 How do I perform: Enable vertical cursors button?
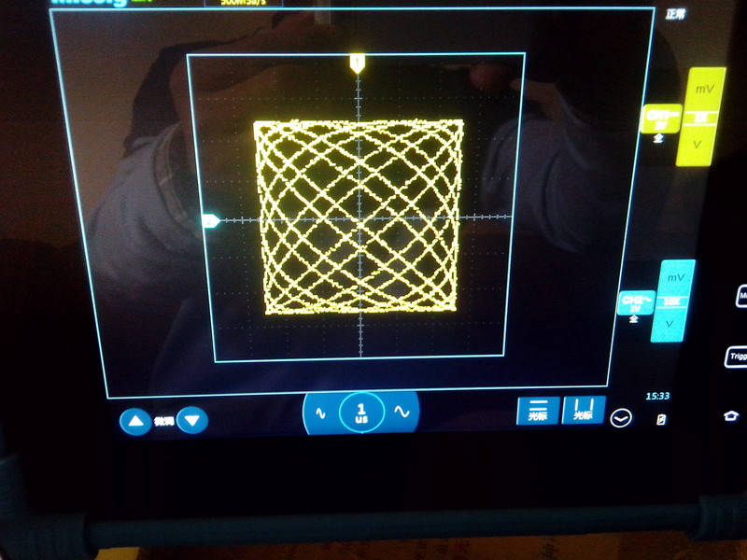583,411
